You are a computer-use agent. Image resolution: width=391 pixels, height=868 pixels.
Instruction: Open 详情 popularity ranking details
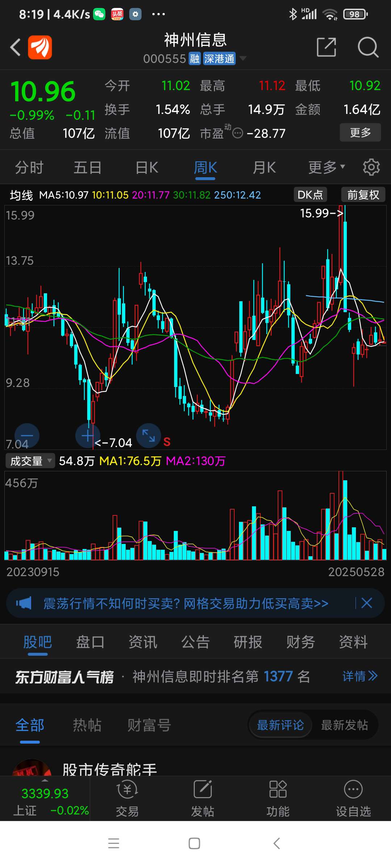(x=360, y=676)
